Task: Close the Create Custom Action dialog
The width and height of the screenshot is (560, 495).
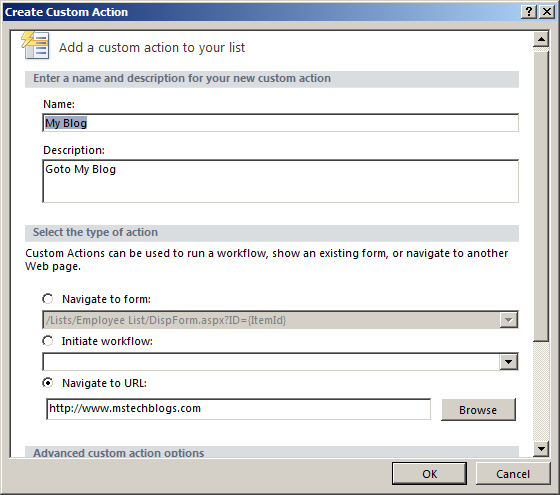Action: pyautogui.click(x=547, y=12)
